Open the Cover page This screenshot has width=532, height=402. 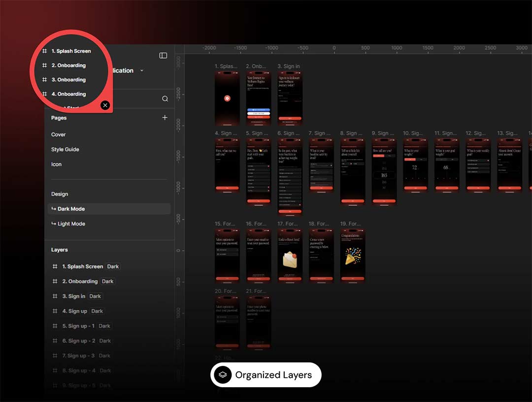click(x=58, y=134)
